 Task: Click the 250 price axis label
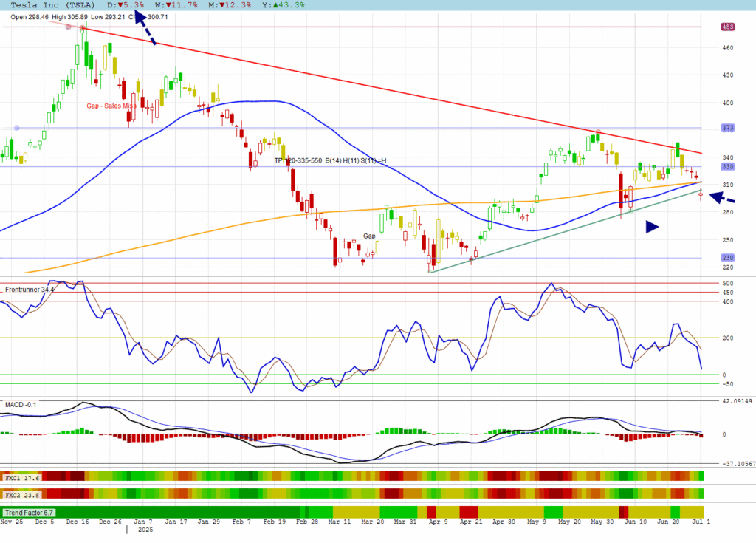point(727,240)
